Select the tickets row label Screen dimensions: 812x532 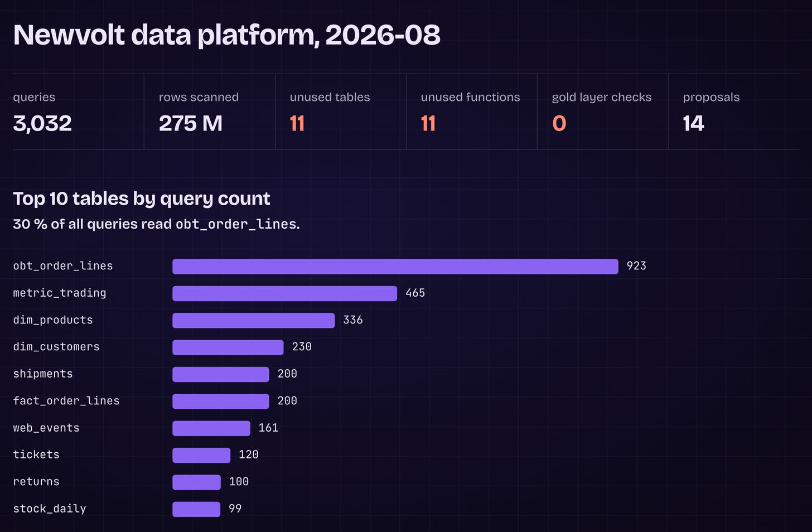pyautogui.click(x=36, y=454)
